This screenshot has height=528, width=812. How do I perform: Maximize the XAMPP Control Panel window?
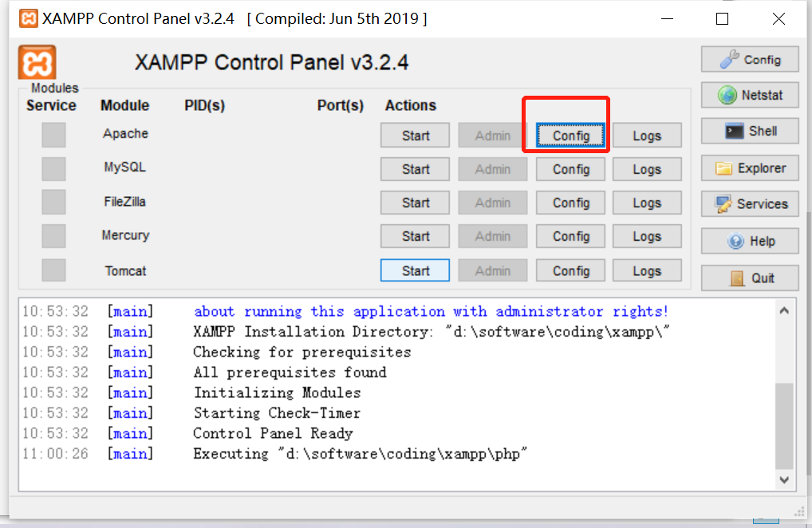(723, 19)
